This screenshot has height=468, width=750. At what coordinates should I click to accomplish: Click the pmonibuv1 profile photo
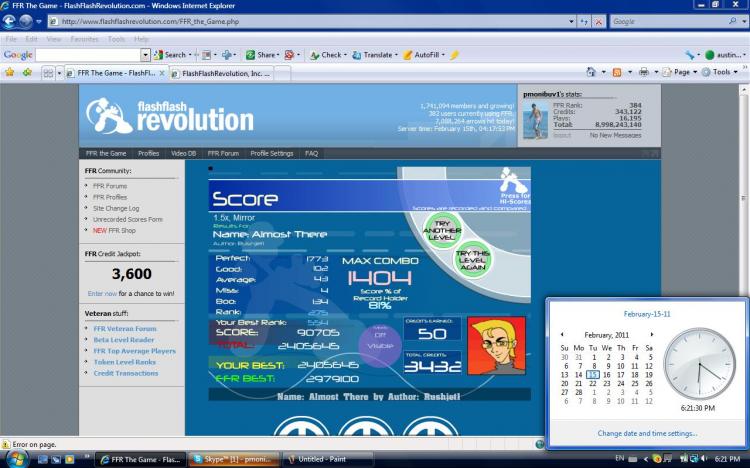[535, 121]
